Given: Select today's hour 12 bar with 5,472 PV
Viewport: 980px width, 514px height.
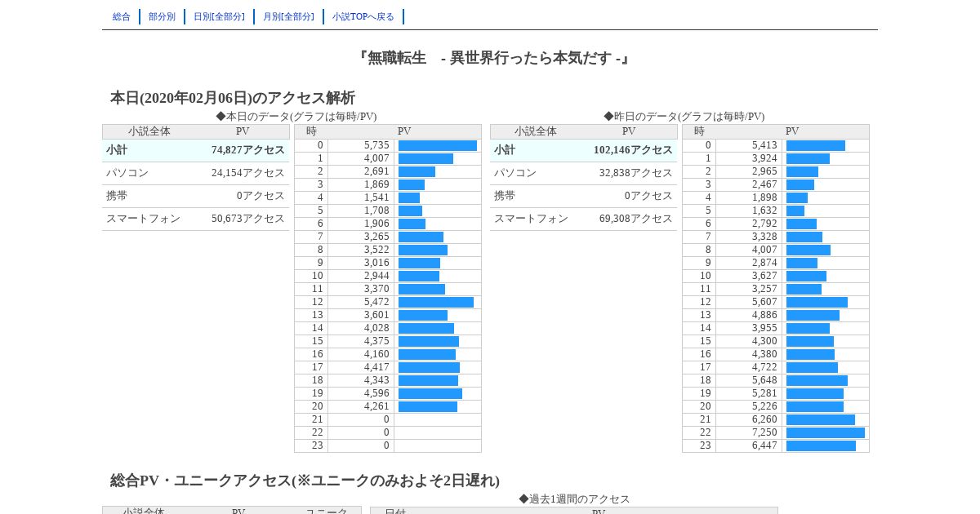Looking at the screenshot, I should pyautogui.click(x=436, y=303).
